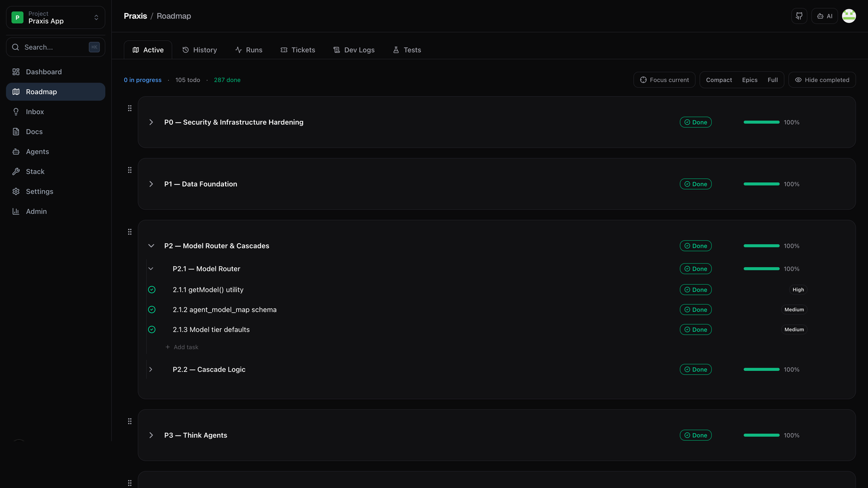Expand P2.2 Cascade Logic
This screenshot has width=868, height=488.
click(x=151, y=369)
